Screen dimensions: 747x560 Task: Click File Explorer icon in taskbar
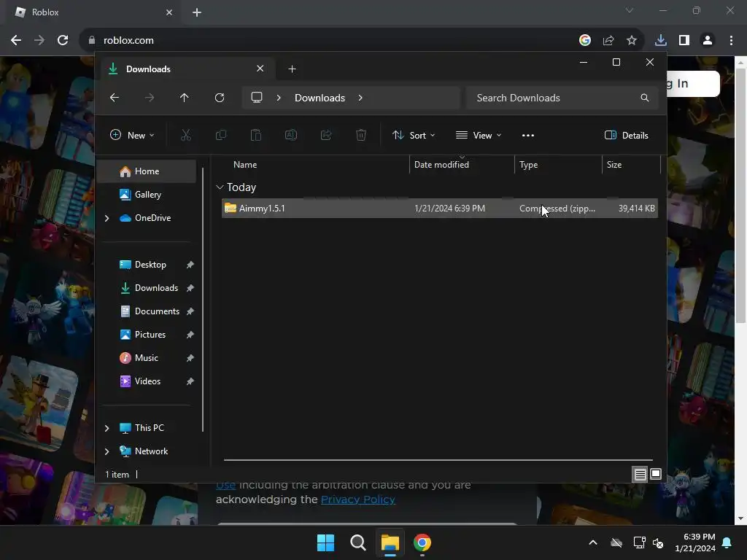pyautogui.click(x=390, y=542)
